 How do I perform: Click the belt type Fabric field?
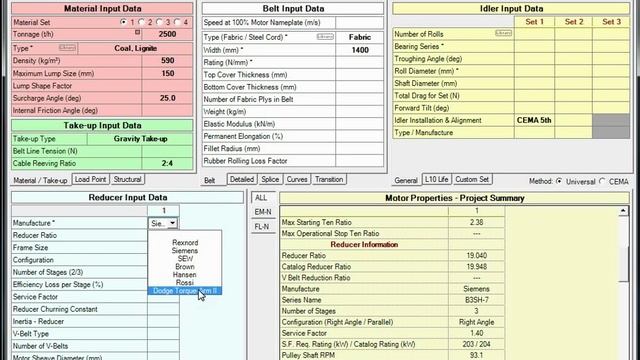pos(360,37)
